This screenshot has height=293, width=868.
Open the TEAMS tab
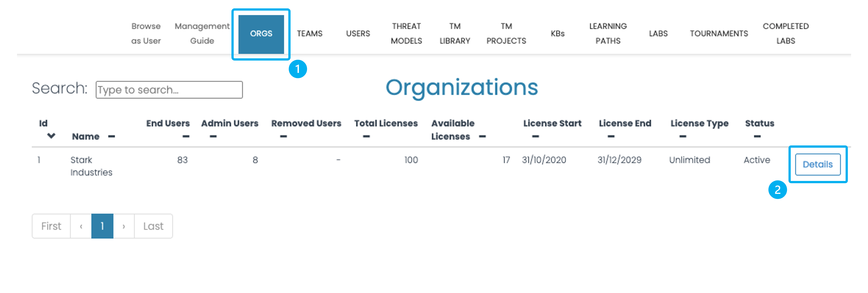pyautogui.click(x=309, y=34)
